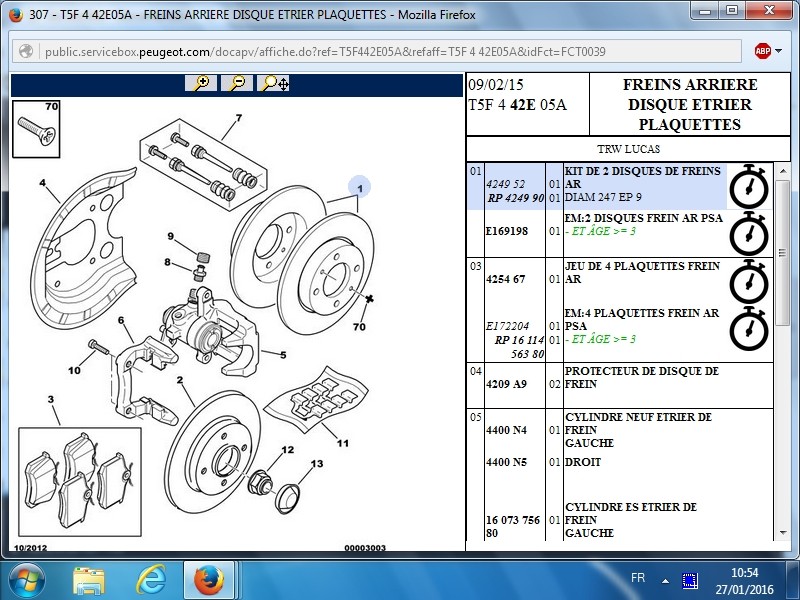800x600 pixels.
Task: Click scrollbar down arrow in parts list
Action: click(783, 533)
